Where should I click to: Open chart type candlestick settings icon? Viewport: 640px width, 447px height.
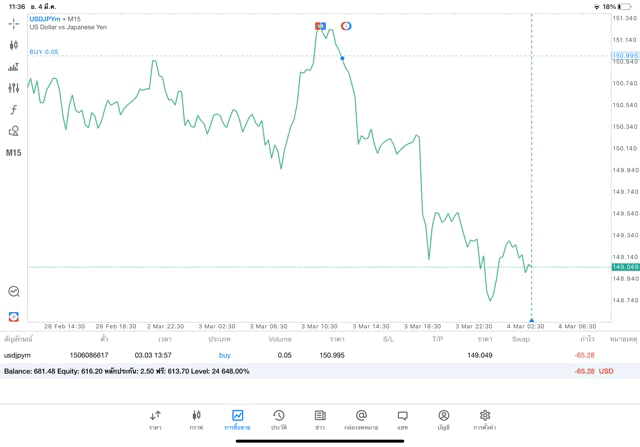point(14,45)
